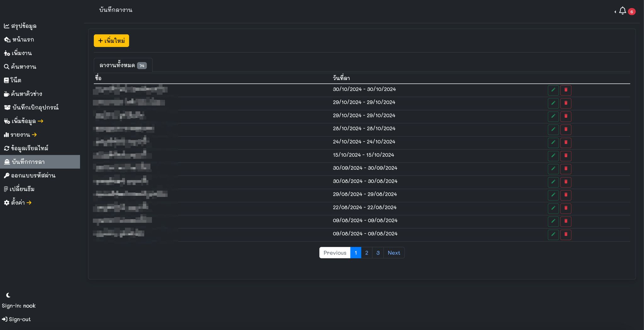Jump to page 2 of results

point(366,253)
